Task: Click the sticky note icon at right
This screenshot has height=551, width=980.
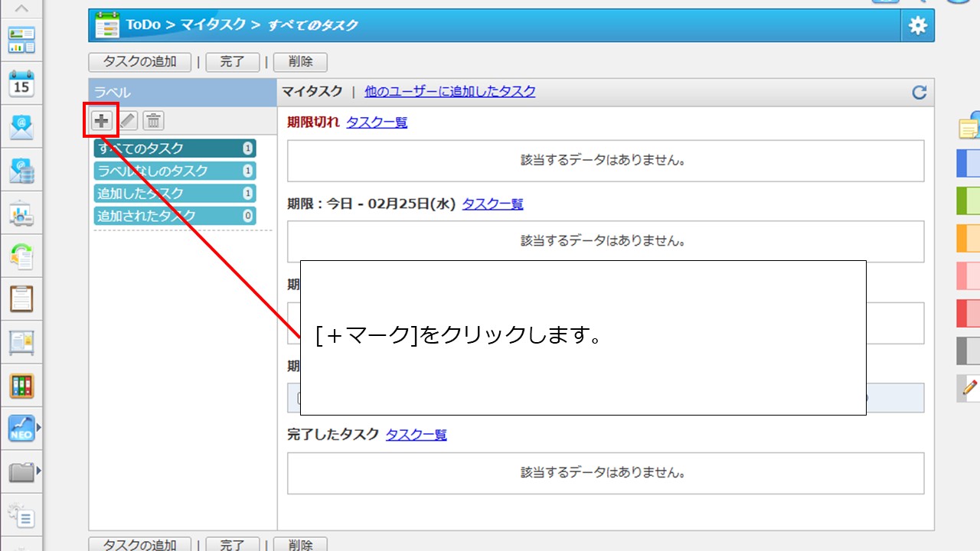Action: coord(969,126)
